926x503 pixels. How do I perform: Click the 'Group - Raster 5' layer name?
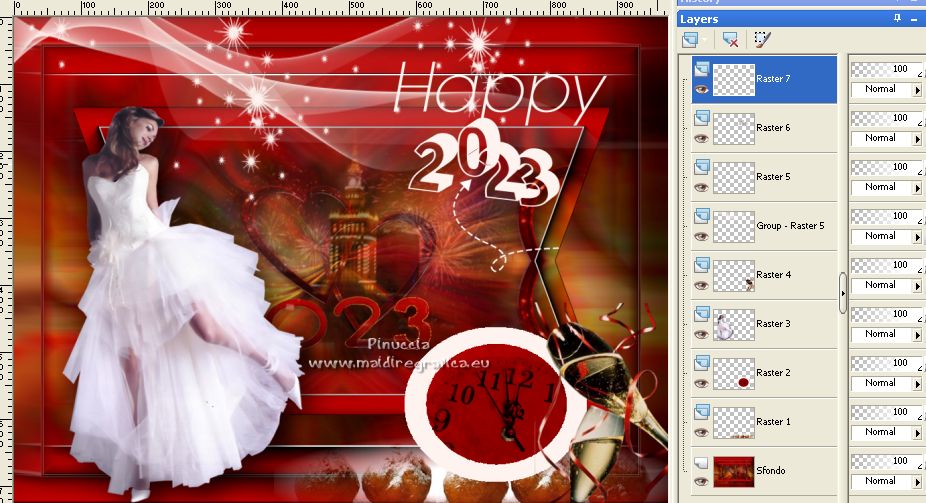point(790,226)
